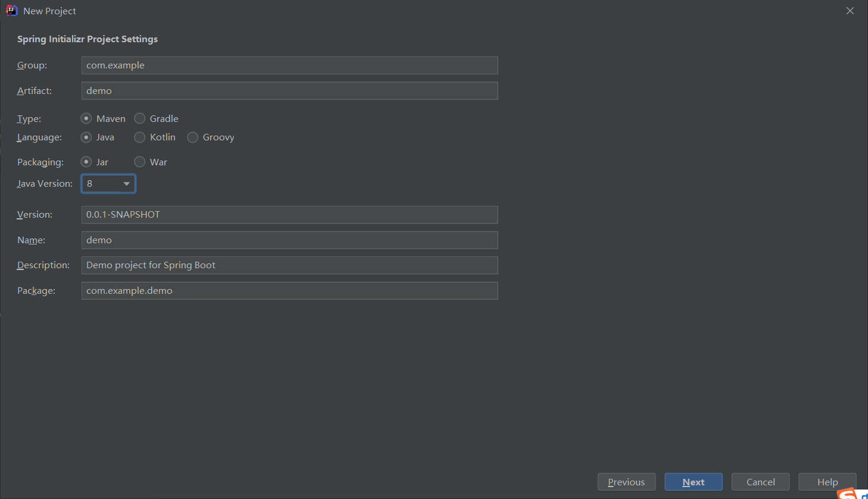
Task: Click the Artifact label
Action: click(35, 91)
